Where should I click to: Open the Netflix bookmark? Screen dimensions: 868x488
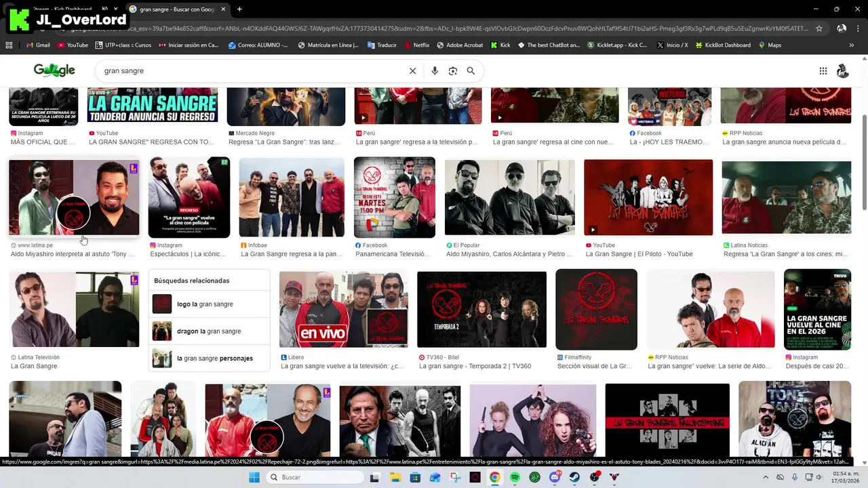416,45
